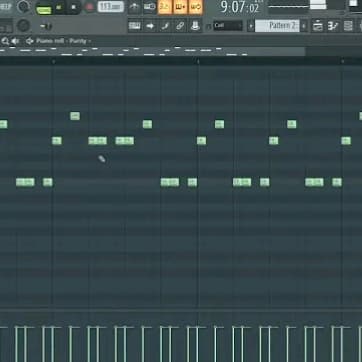Click the 9:07:02 time display

coord(240,7)
